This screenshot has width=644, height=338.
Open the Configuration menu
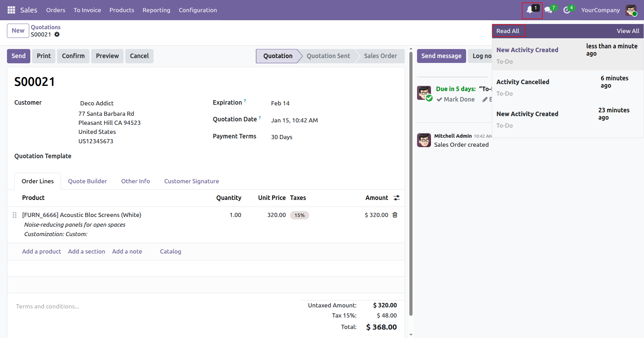[198, 10]
